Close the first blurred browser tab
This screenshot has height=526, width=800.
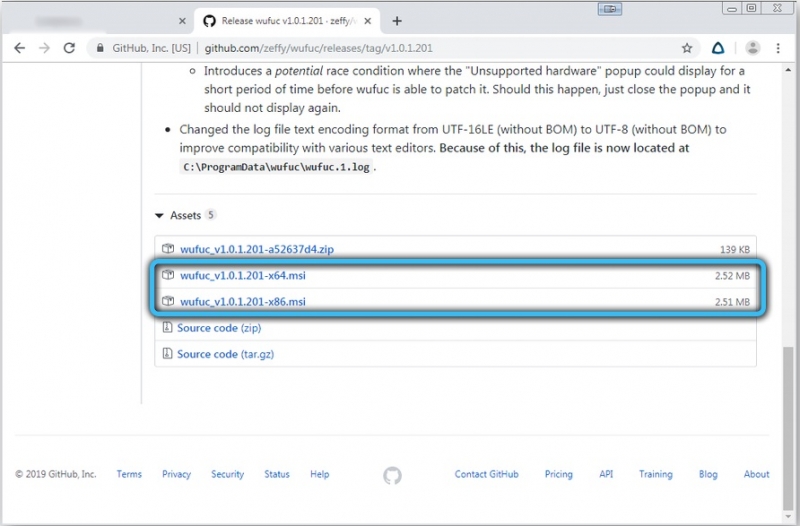[182, 21]
